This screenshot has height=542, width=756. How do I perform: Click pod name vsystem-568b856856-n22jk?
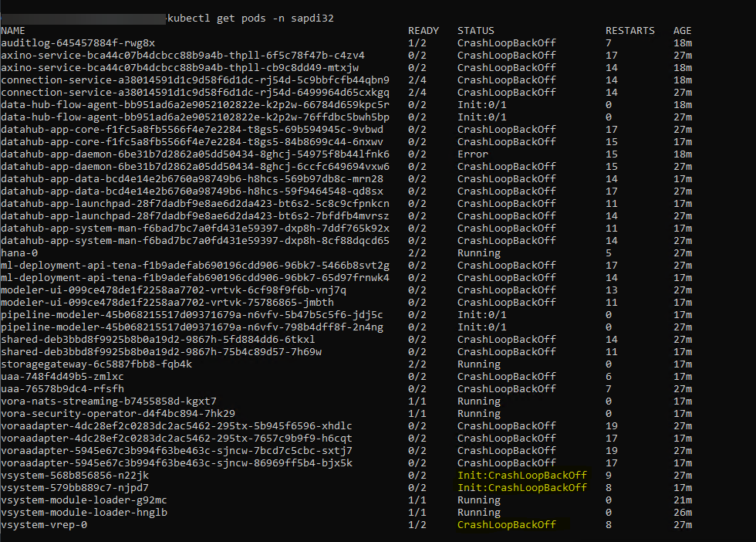75,476
